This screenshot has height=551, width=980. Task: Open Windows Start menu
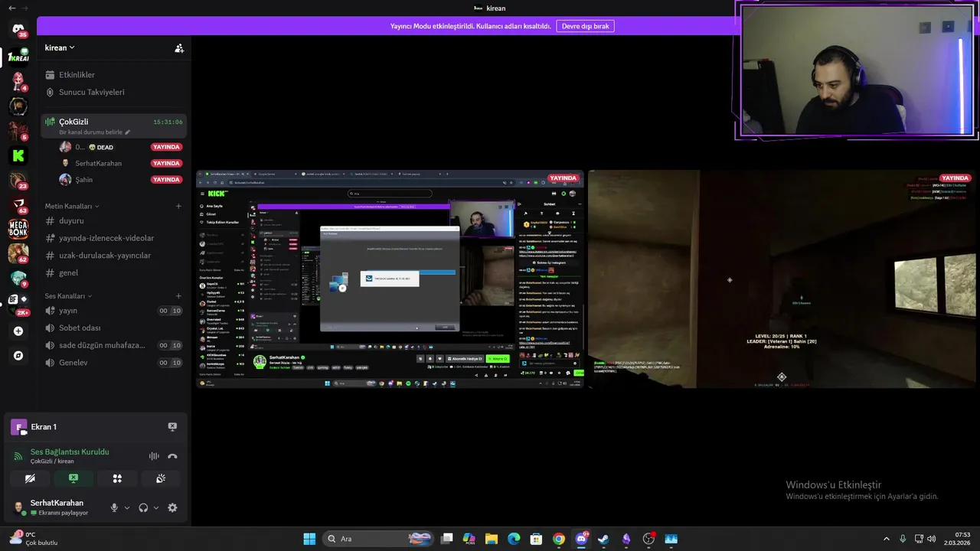tap(309, 539)
